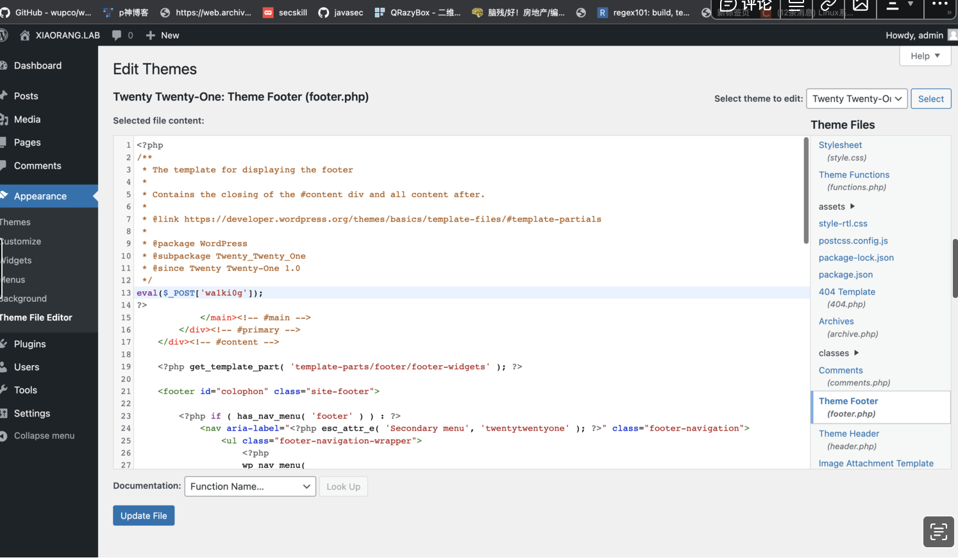The image size is (958, 560).
Task: Open Archives archive.php file
Action: click(836, 322)
